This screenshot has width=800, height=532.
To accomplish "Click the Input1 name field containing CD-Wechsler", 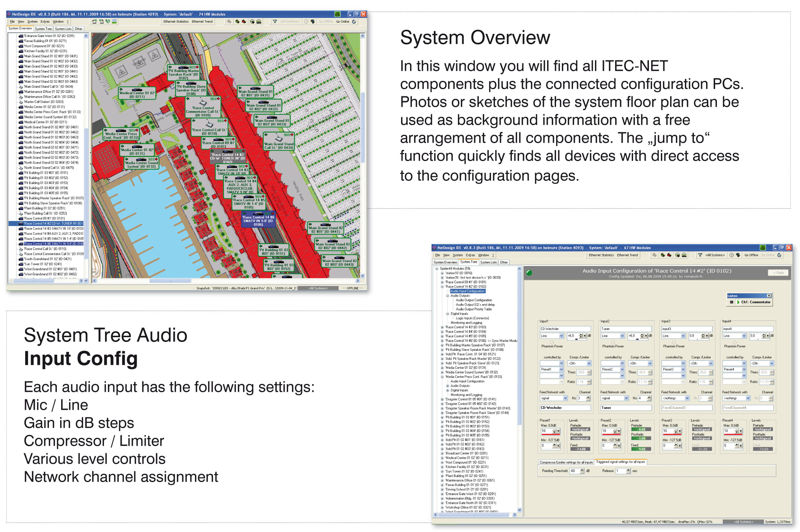I will 565,329.
